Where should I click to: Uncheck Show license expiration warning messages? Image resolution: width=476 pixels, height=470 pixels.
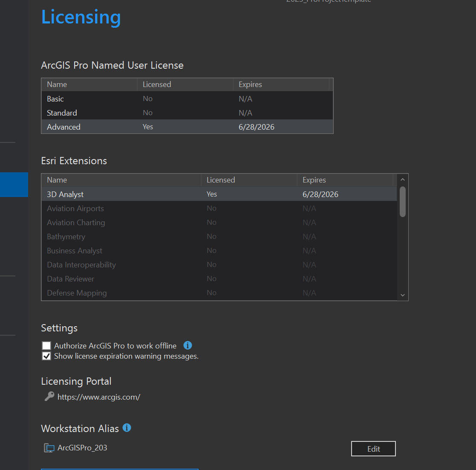click(46, 356)
